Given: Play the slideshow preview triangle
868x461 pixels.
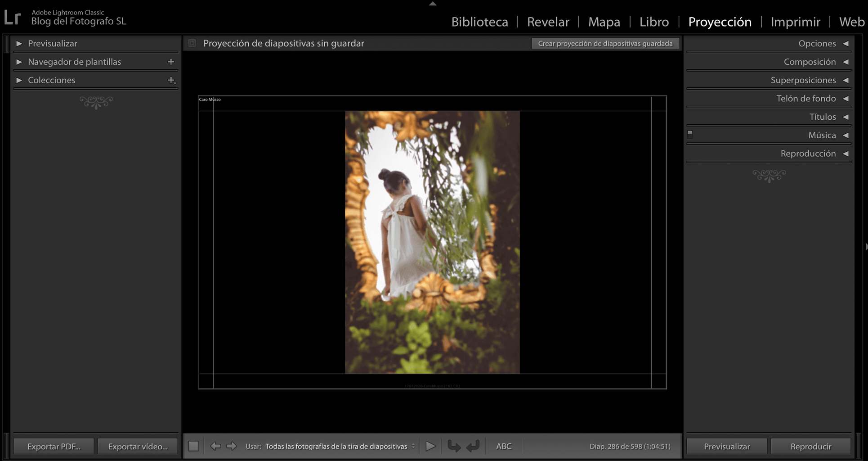Looking at the screenshot, I should click(x=430, y=446).
